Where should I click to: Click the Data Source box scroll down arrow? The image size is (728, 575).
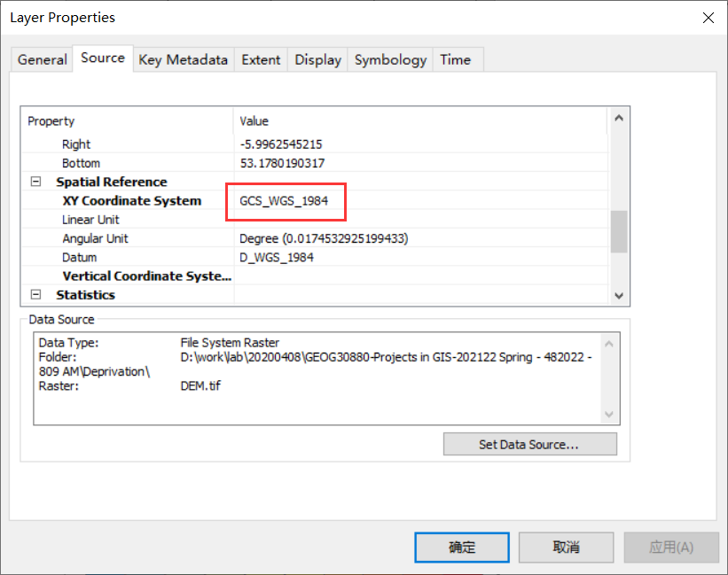pos(609,414)
